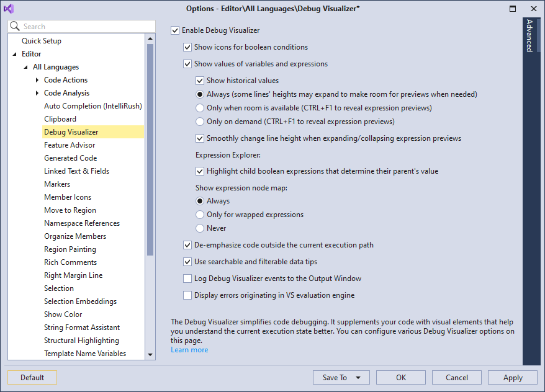Click the Default button
Viewport: 545px width, 392px height.
pos(32,377)
